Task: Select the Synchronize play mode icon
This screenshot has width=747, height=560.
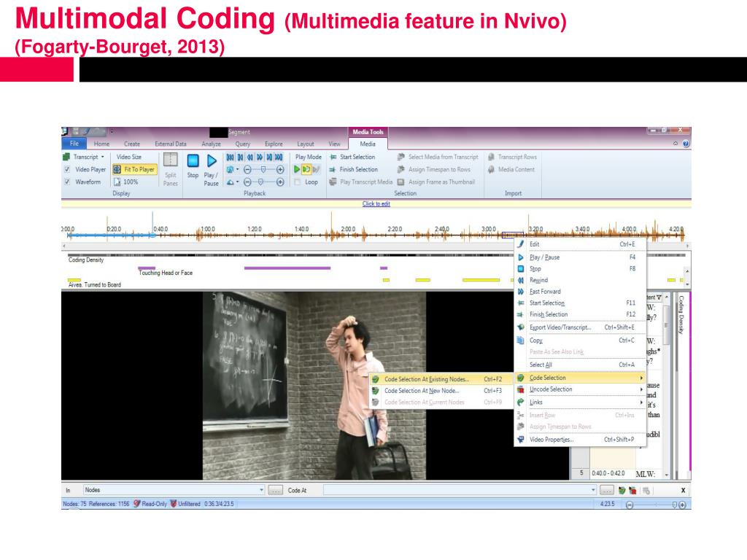Action: pyautogui.click(x=306, y=169)
